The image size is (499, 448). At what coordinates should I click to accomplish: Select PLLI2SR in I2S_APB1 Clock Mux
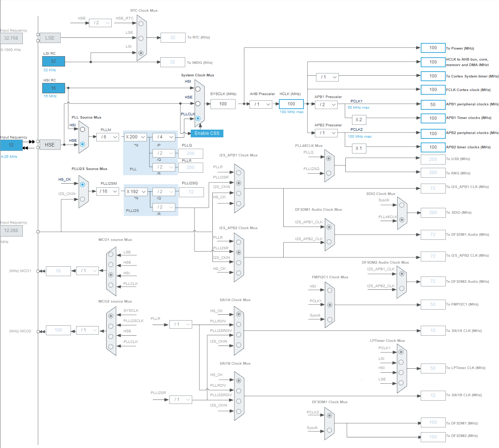238,183
